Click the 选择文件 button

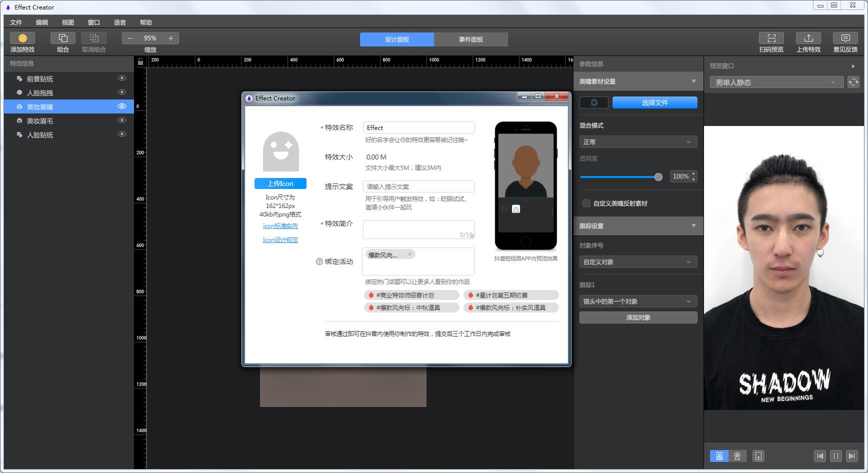pos(654,102)
